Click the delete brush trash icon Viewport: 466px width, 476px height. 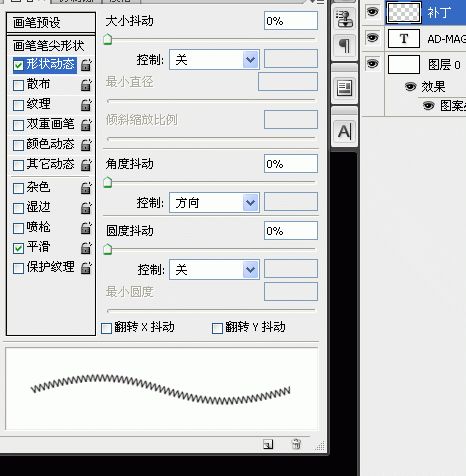(296, 444)
